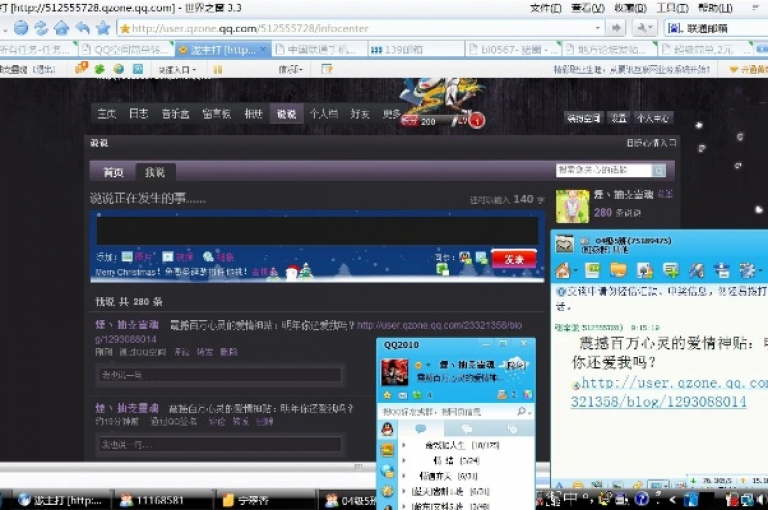Click the add picture icon under status box
Image resolution: width=768 pixels, height=510 pixels.
(127, 256)
